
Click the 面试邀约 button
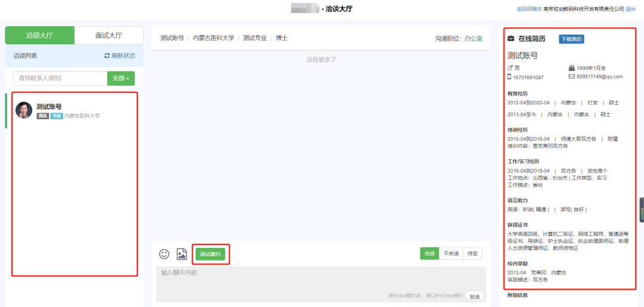[x=210, y=254]
